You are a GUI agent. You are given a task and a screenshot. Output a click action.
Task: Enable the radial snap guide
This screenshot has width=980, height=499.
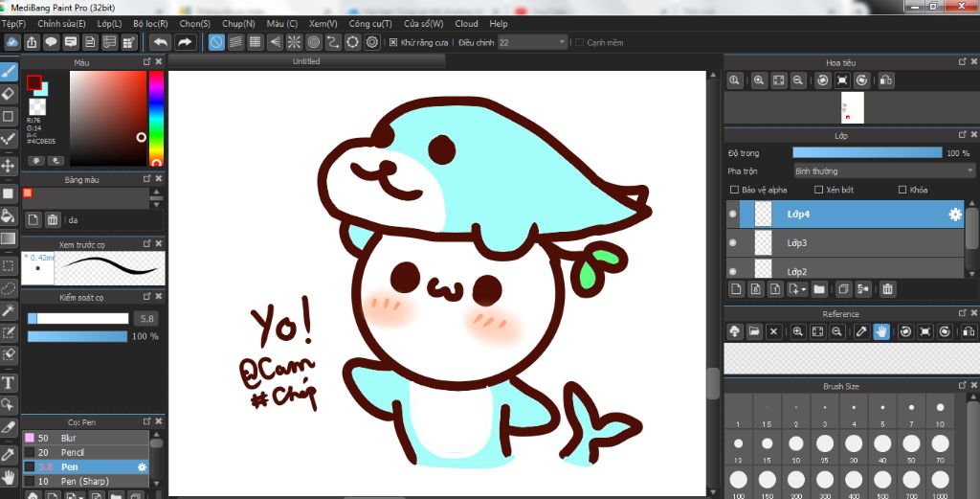[x=294, y=42]
